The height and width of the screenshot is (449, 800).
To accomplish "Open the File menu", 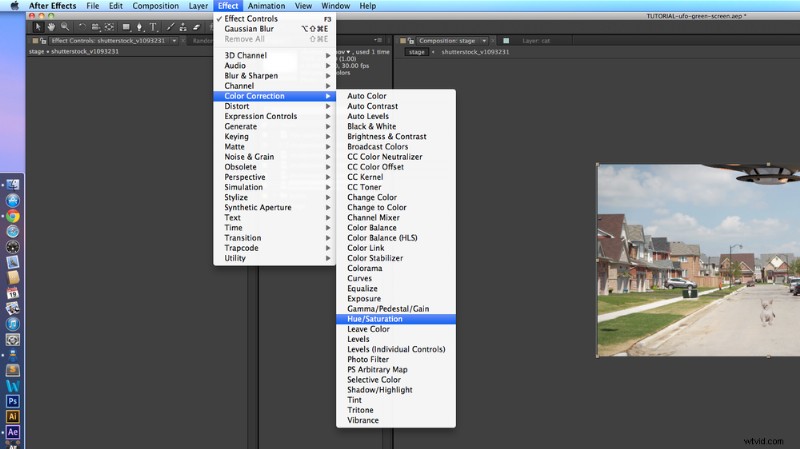I will (92, 6).
